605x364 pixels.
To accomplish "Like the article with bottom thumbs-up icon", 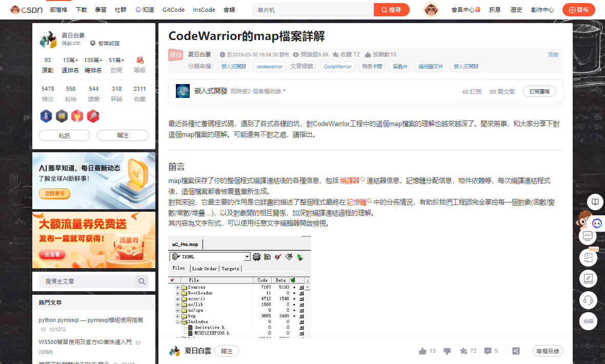I will click(x=422, y=351).
